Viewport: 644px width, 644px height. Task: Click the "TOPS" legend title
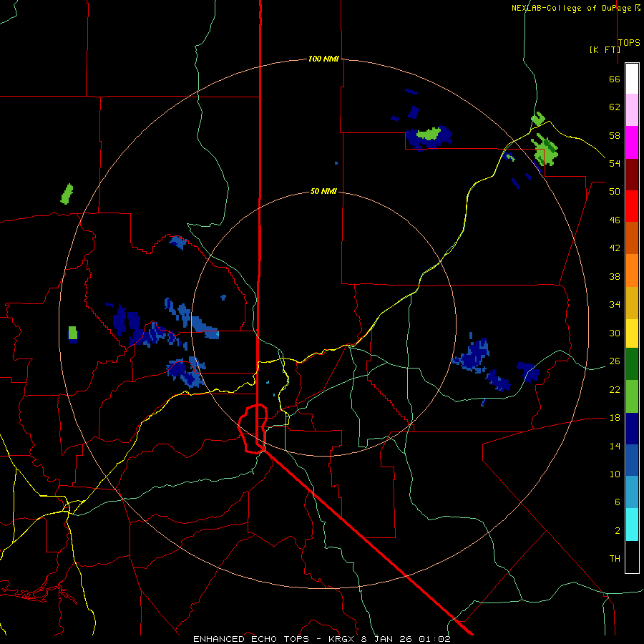point(629,42)
